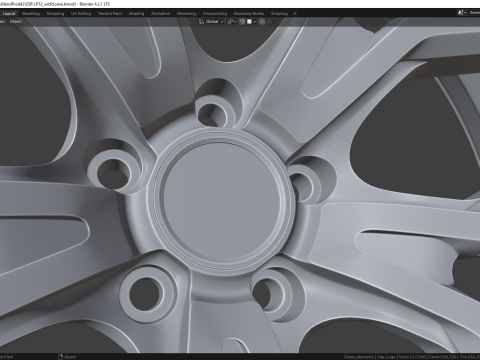Click the scene browse icon

click(x=461, y=13)
